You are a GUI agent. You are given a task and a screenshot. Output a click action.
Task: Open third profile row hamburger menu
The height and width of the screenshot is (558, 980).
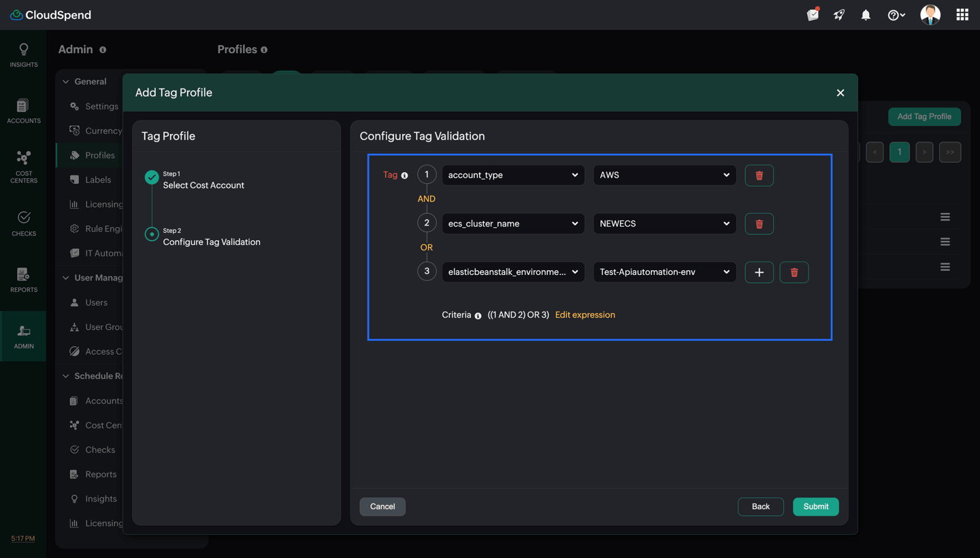coord(945,267)
